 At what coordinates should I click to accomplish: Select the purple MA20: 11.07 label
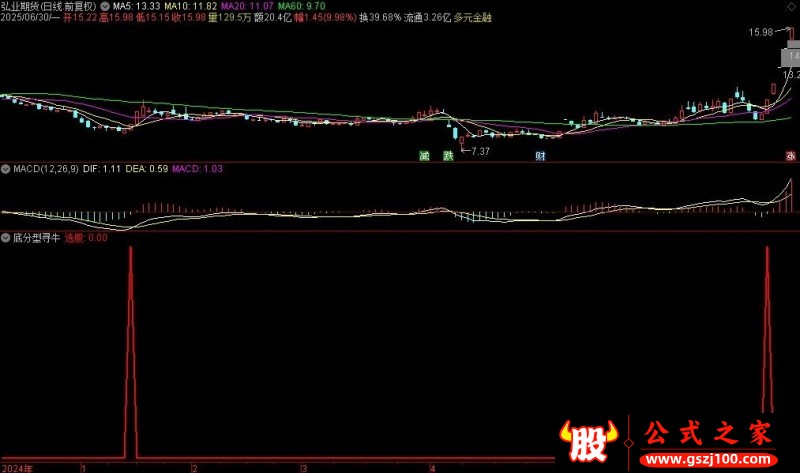coord(247,7)
